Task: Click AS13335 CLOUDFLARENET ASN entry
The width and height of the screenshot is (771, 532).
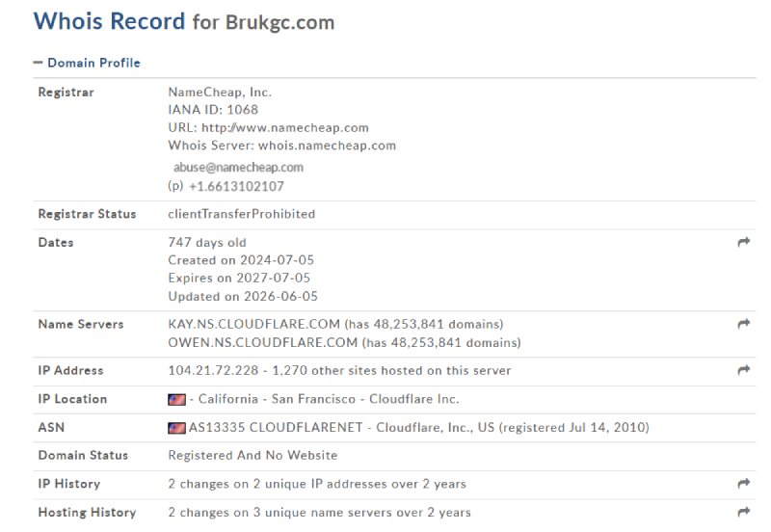Action: (x=276, y=427)
